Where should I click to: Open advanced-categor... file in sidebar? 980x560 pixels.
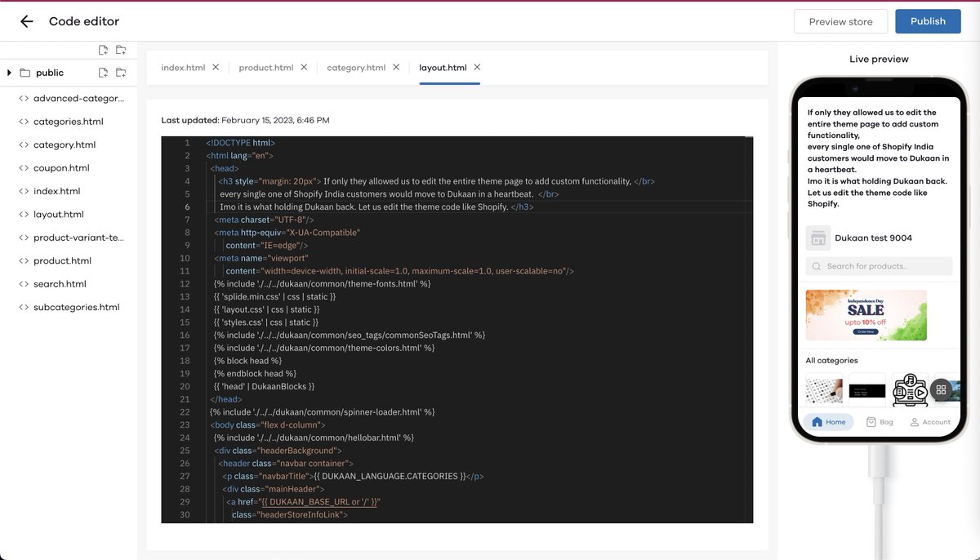point(78,98)
